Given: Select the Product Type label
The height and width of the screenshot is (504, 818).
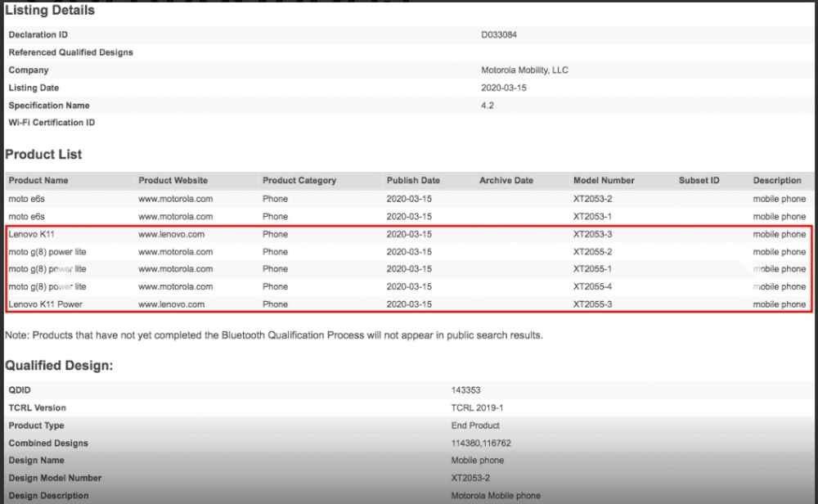Looking at the screenshot, I should point(36,425).
